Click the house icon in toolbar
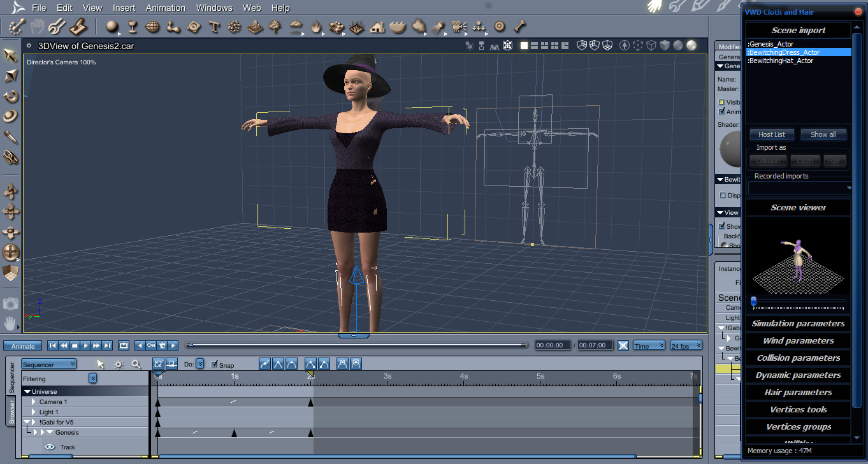Image resolution: width=868 pixels, height=464 pixels. click(x=377, y=27)
